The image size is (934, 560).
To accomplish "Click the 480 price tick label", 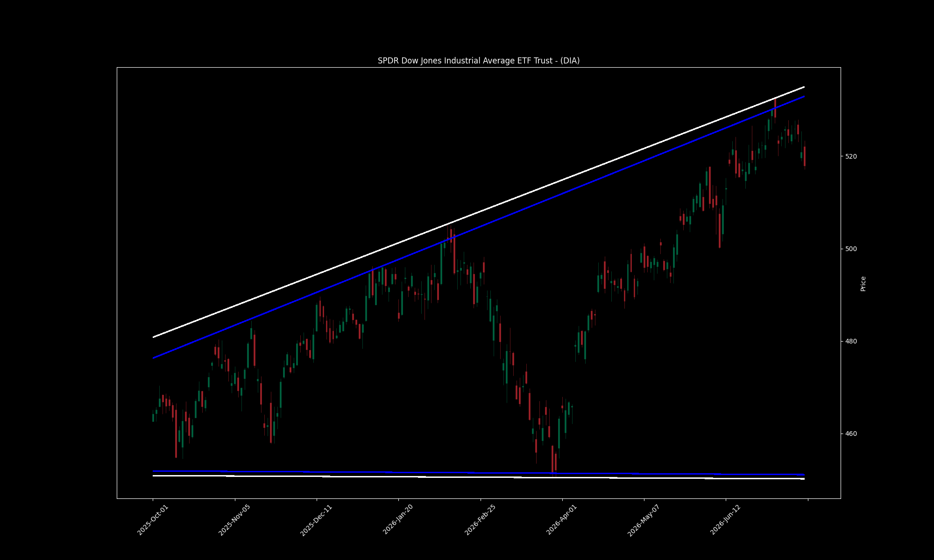I will (851, 341).
